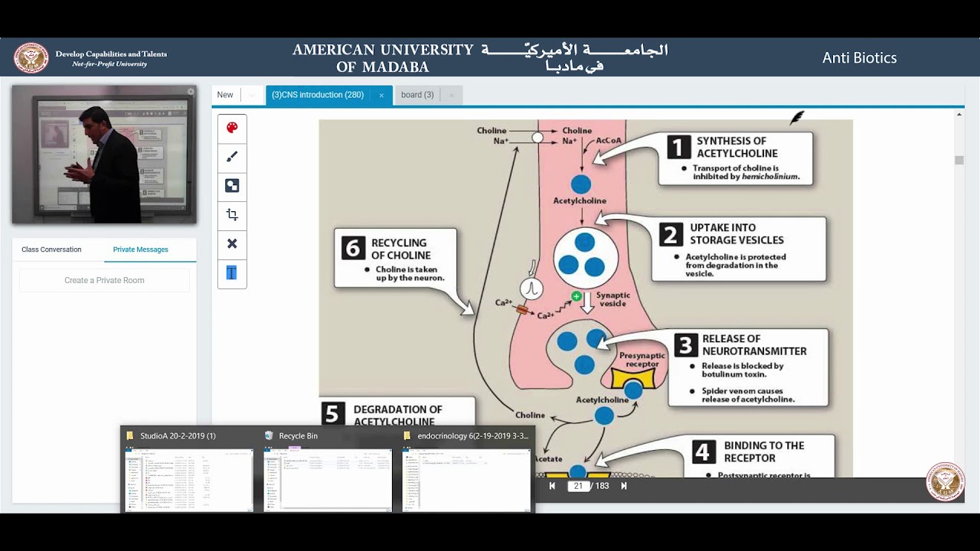The image size is (980, 551).
Task: Expand the dropdown next to New
Action: (251, 95)
